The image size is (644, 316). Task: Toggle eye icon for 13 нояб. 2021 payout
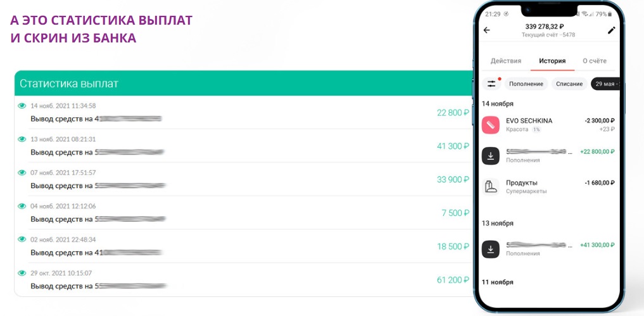pos(22,139)
